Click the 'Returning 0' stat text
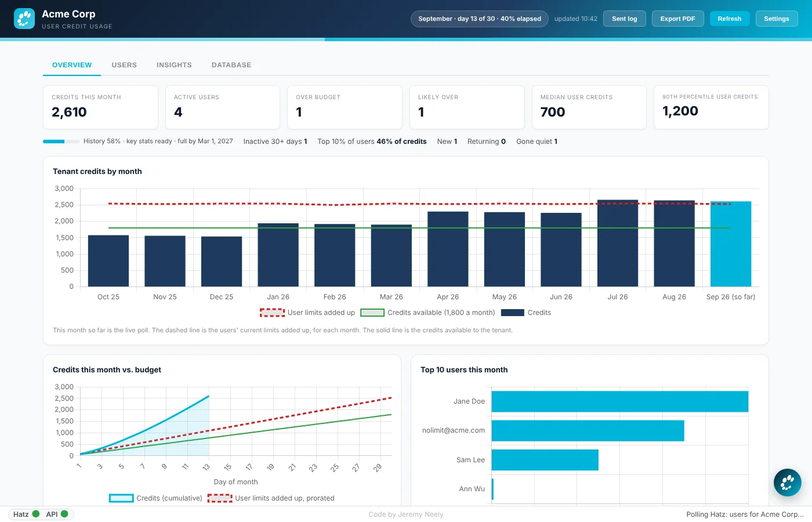812x522 pixels. 487,142
